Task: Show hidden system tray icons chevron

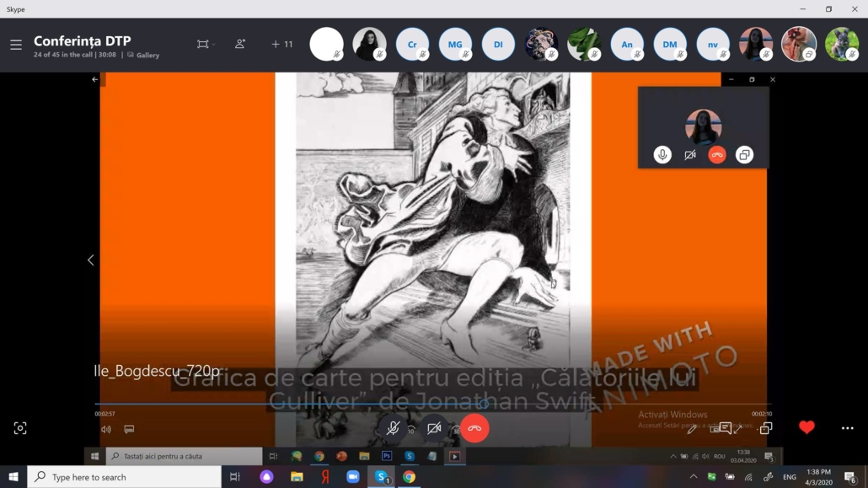Action: coord(694,477)
